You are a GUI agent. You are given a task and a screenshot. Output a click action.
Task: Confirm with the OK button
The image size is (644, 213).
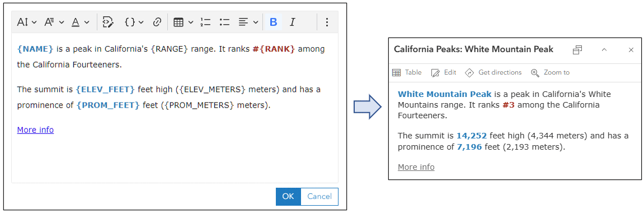click(x=288, y=197)
